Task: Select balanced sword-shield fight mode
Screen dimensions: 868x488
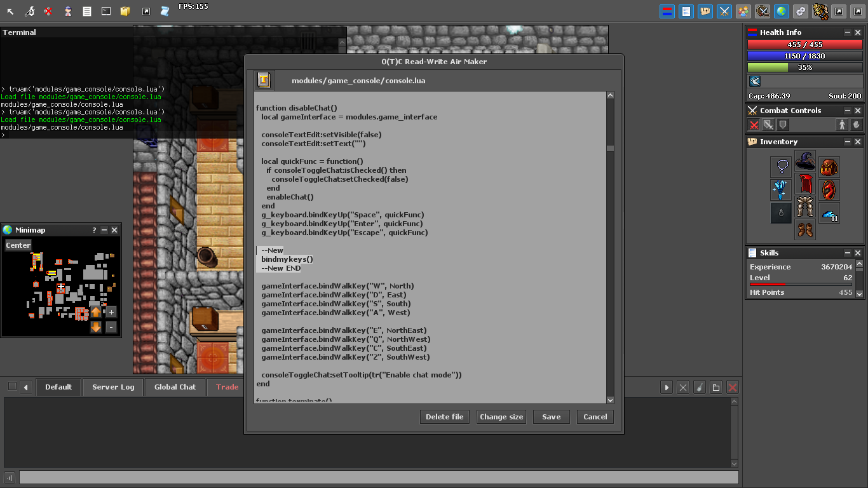Action: coord(769,125)
